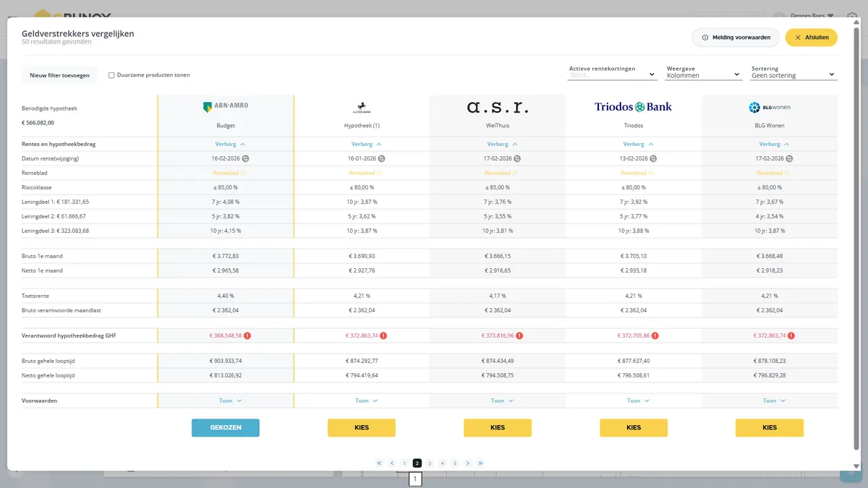Open the Actieve rentekortingen dropdown

(x=612, y=72)
